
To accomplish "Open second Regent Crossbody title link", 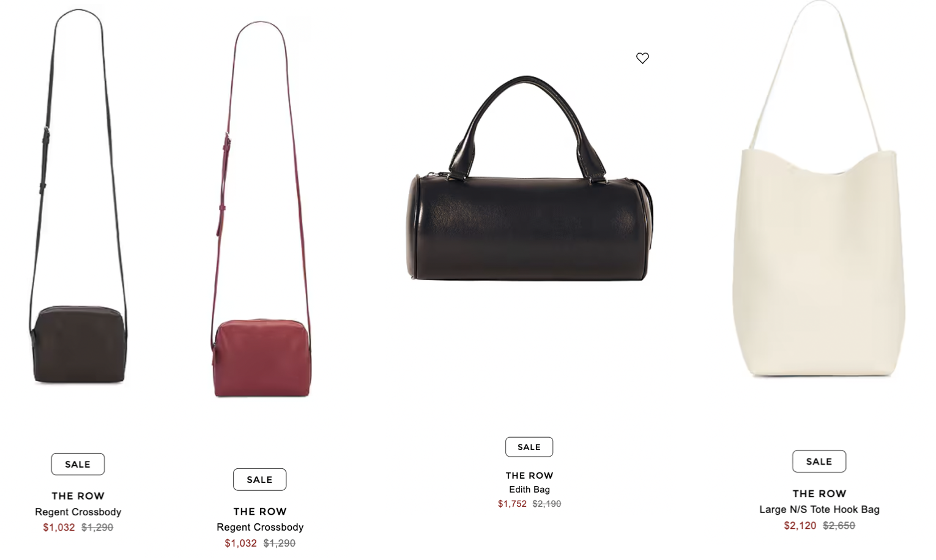I will [260, 527].
